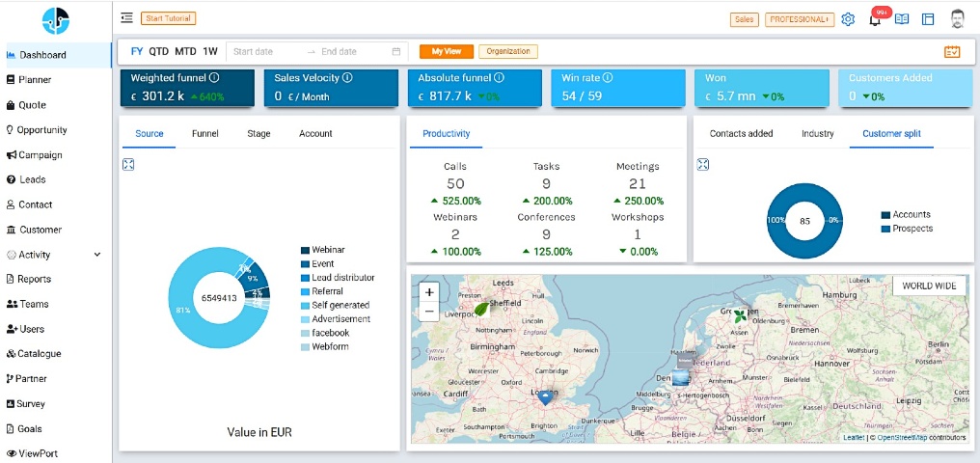The image size is (980, 463).
Task: Click the water image marker near Den Haag
Action: click(680, 377)
